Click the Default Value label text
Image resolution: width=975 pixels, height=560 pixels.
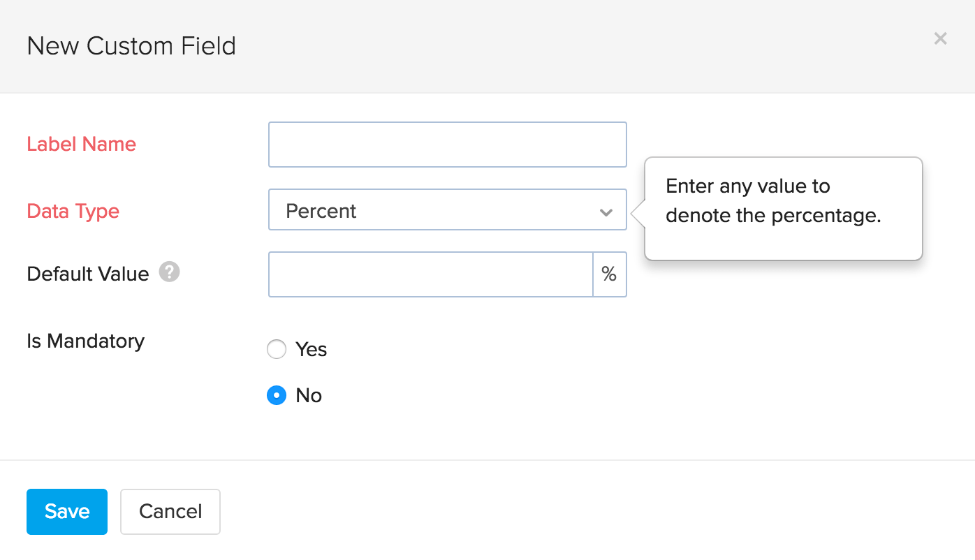coord(87,274)
